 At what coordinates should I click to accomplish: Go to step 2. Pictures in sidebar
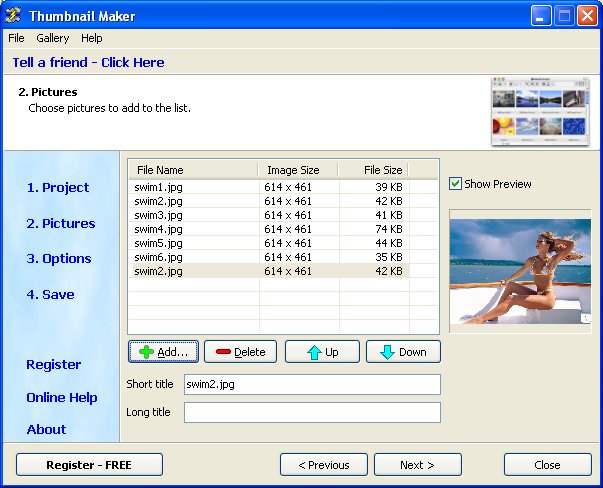pos(61,223)
